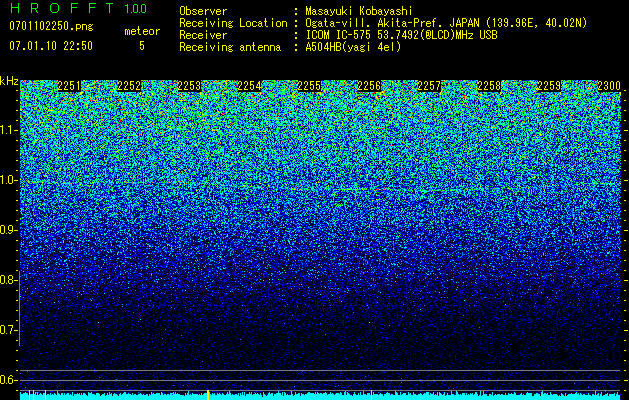Select the meteor count value 5
629x400 pixels.
pyautogui.click(x=142, y=46)
